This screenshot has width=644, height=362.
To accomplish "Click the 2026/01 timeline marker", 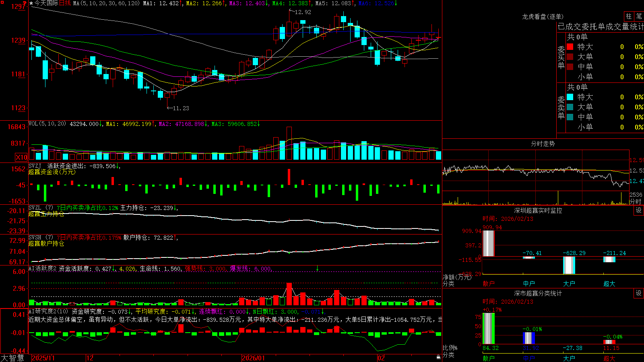I will (x=253, y=358).
